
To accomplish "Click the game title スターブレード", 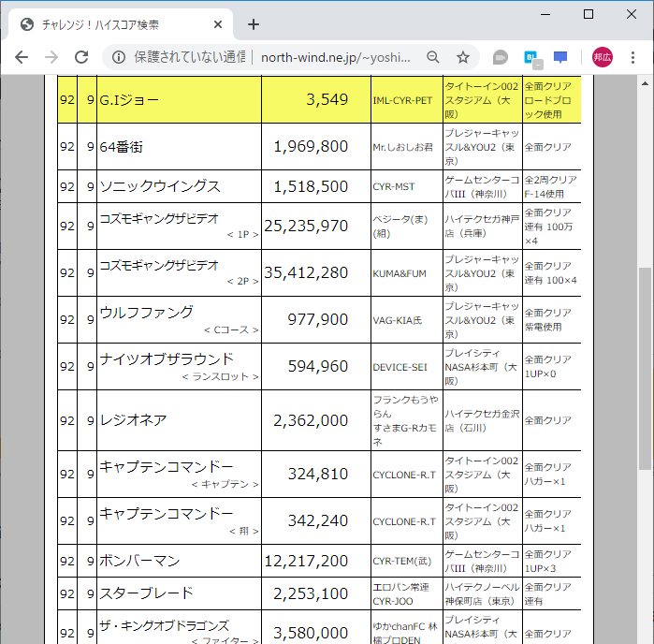I will click(146, 593).
